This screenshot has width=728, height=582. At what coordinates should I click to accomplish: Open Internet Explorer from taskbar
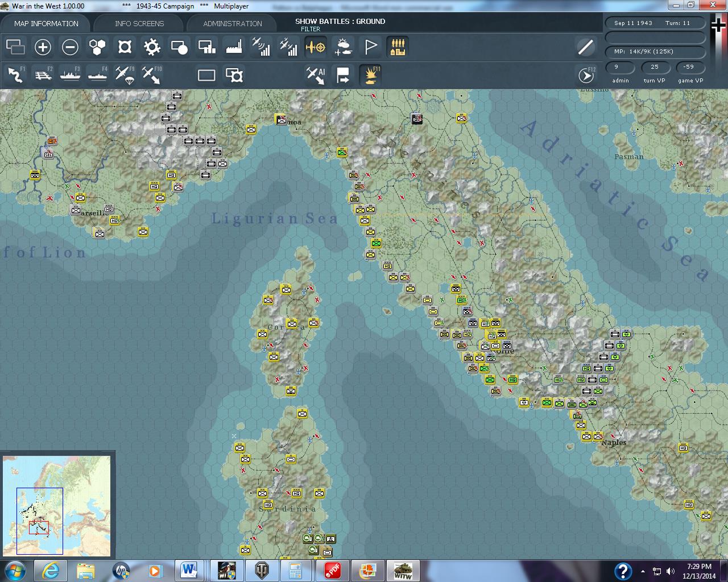(x=51, y=571)
